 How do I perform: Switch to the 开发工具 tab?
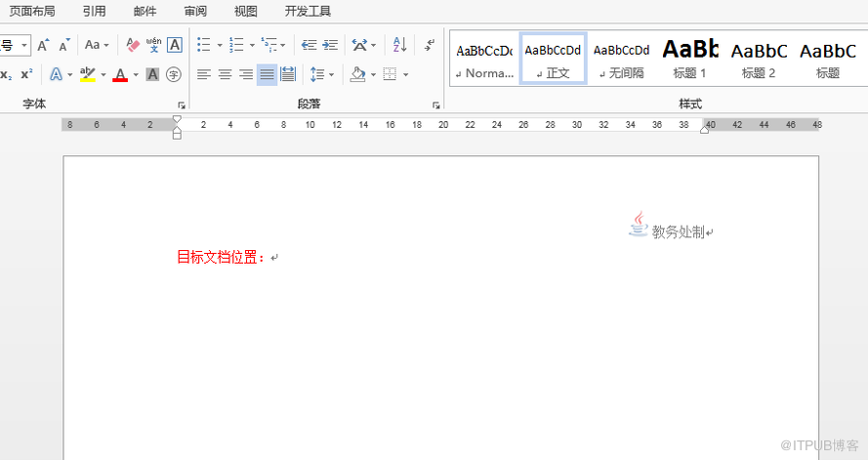coord(308,12)
